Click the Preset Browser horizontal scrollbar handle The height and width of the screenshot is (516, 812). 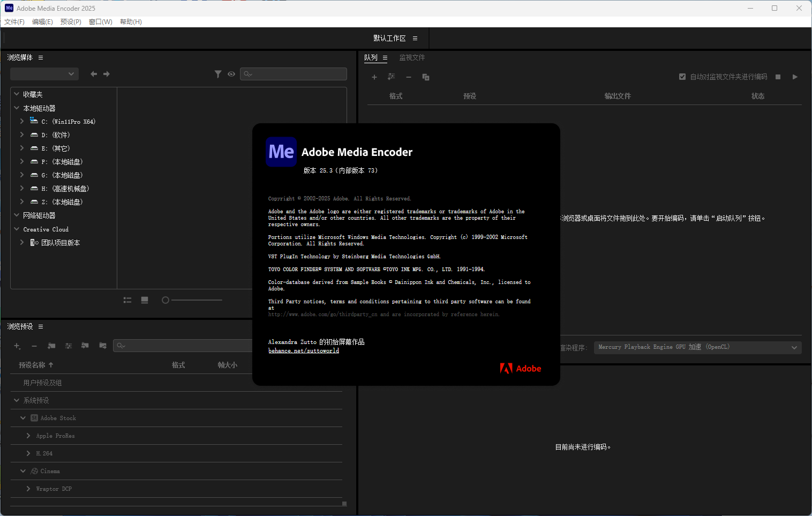coord(344,504)
